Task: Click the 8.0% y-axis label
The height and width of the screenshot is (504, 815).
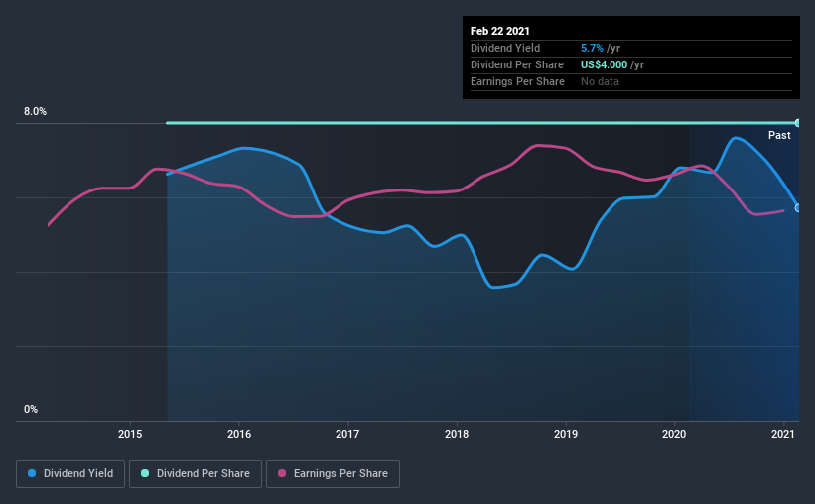Action: 35,111
